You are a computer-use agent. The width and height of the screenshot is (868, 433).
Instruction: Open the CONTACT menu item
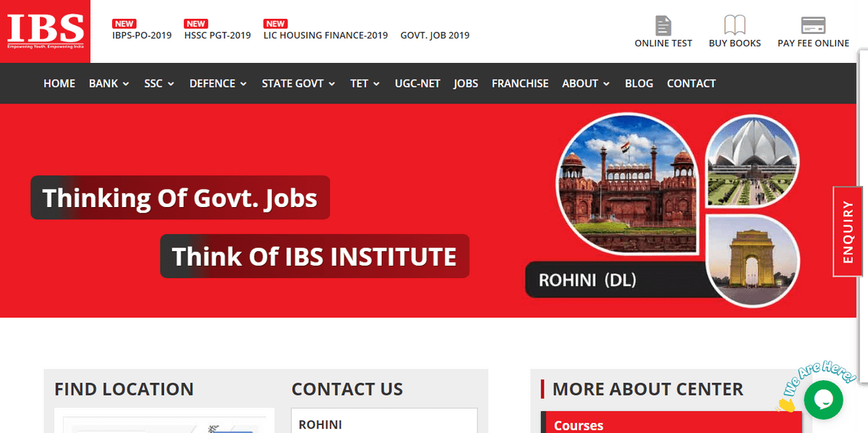(x=692, y=83)
